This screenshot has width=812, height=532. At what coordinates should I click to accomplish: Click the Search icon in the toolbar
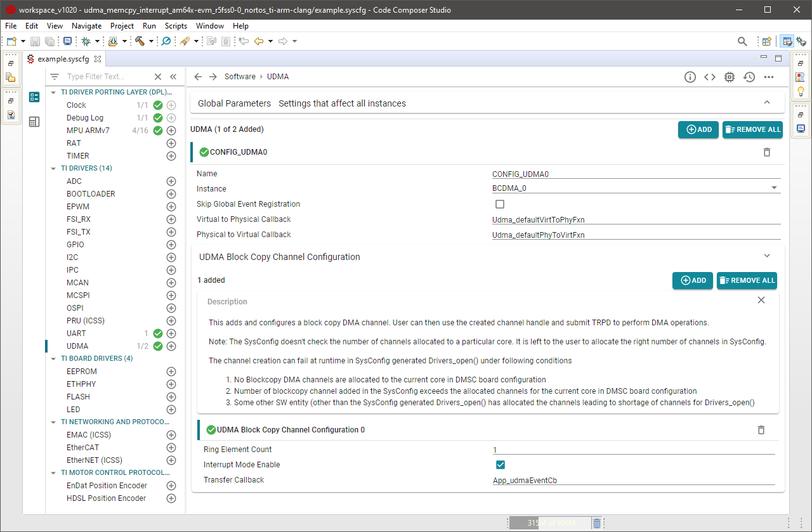pyautogui.click(x=742, y=41)
